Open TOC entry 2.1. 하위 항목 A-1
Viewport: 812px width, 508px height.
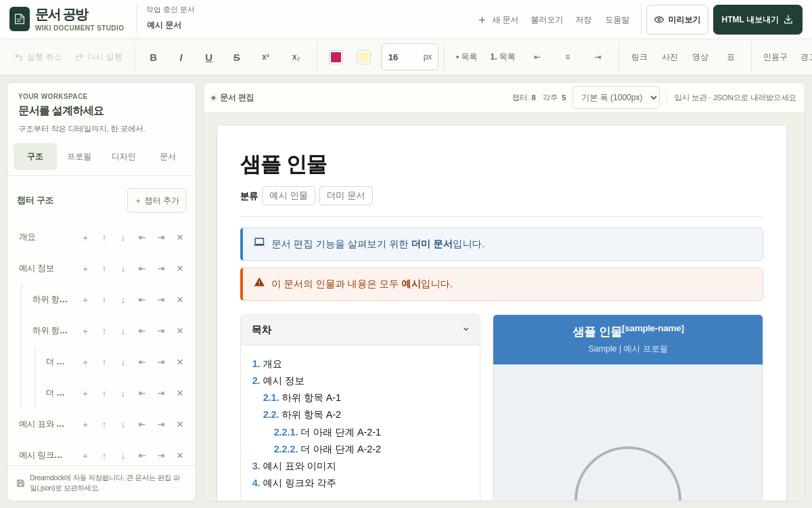tap(302, 398)
